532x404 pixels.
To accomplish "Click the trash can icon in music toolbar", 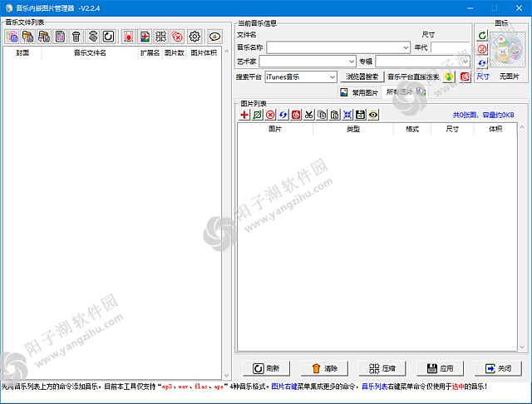I will tap(76, 37).
